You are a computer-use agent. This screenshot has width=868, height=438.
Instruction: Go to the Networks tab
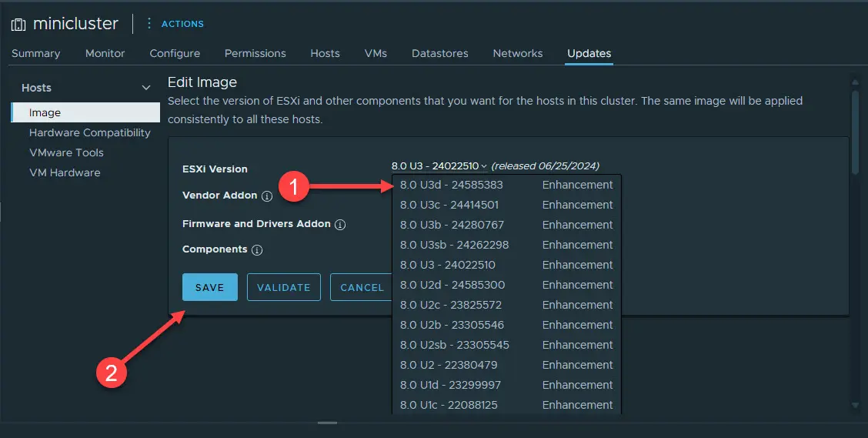(x=518, y=53)
